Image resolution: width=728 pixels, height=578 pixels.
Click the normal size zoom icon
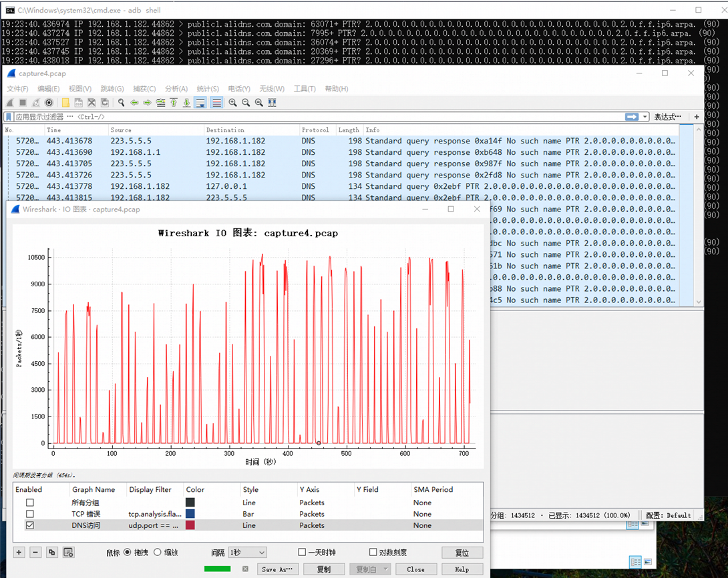[258, 103]
